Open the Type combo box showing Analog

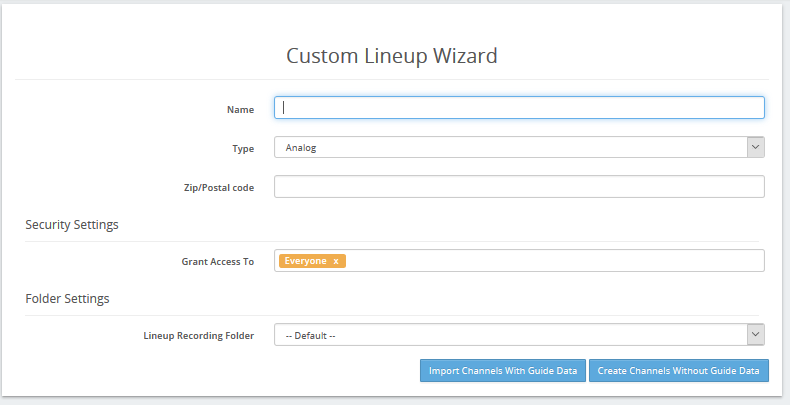519,147
